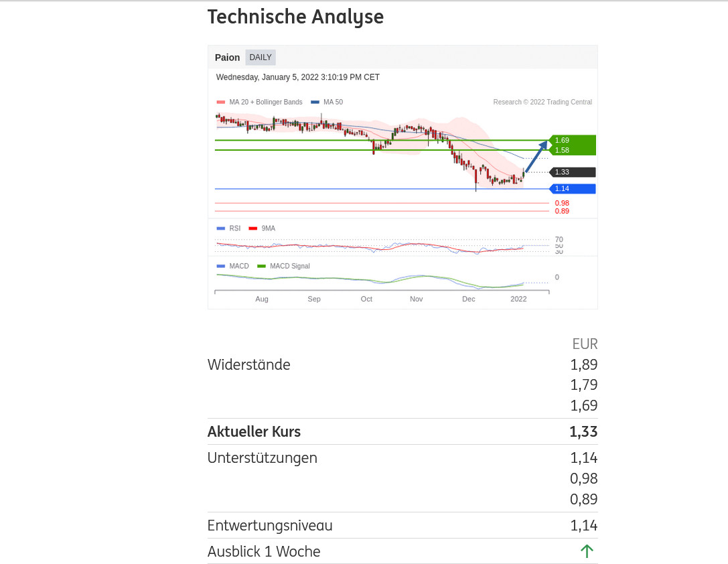Click the Entwertungsniveau value 1,14
The image size is (728, 564).
pos(584,525)
